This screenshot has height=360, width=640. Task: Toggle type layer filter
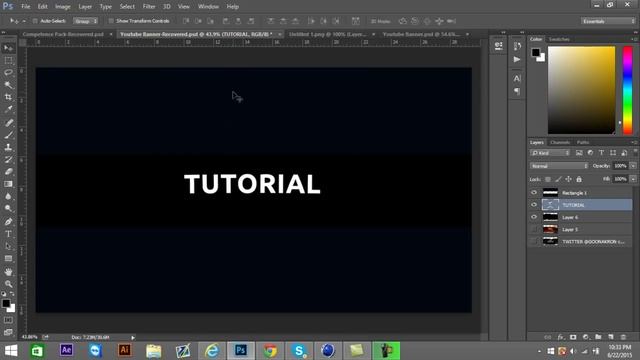pos(601,153)
